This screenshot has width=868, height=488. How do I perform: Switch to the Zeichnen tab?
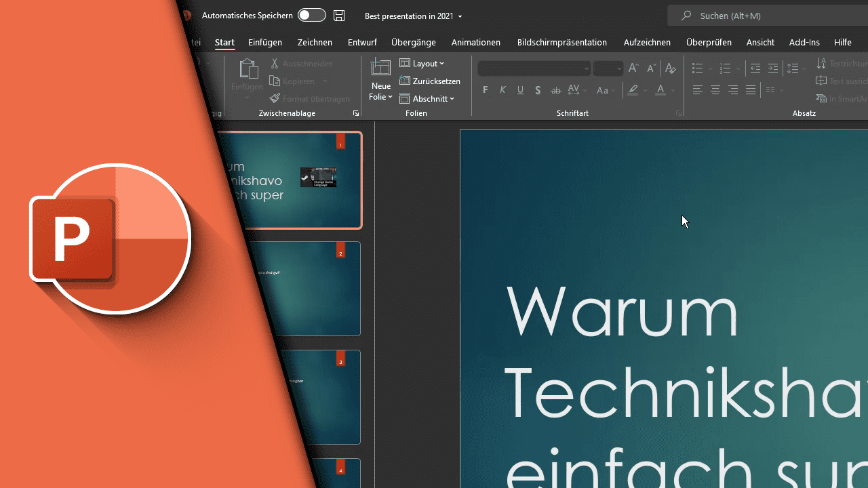[x=315, y=42]
